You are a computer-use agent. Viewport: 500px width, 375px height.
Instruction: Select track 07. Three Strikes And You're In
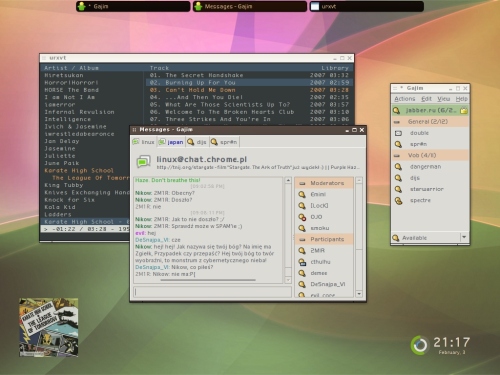tap(249, 119)
